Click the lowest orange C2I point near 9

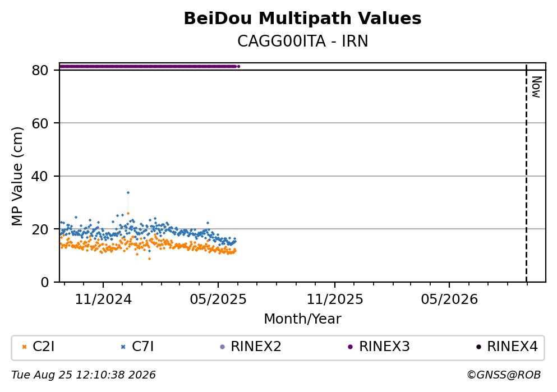point(149,259)
